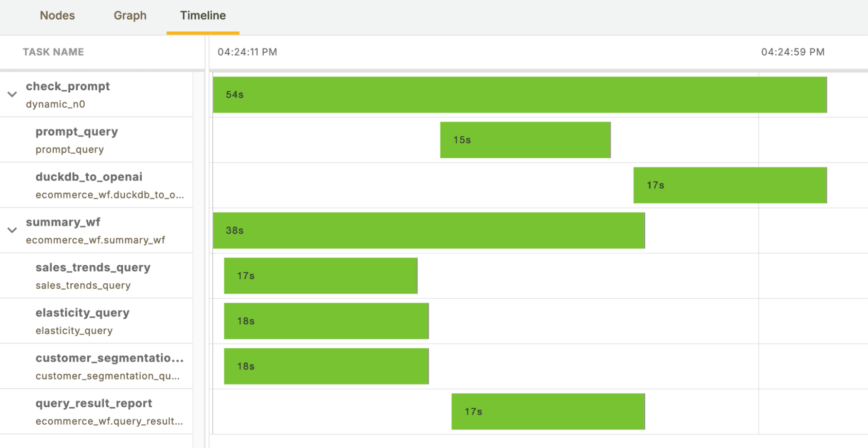
Task: Click the query_result_report 17s bar
Action: pyautogui.click(x=548, y=412)
